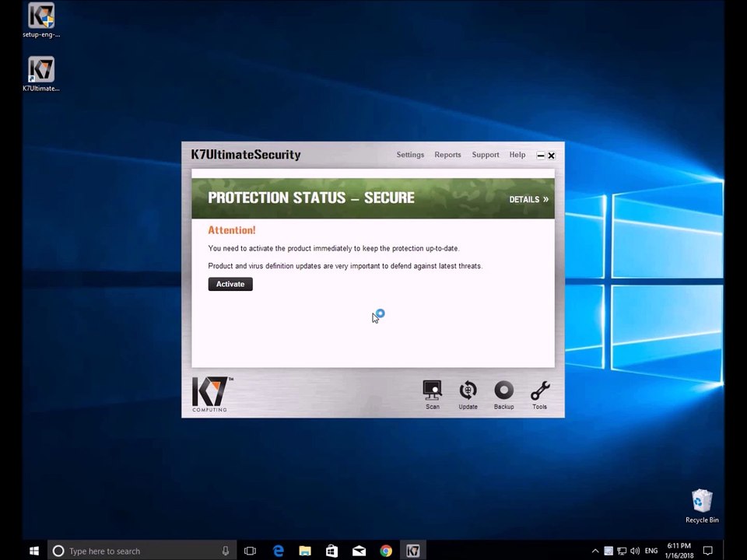This screenshot has height=560, width=747.
Task: Minimize the K7UltimateSecurity window
Action: click(x=541, y=156)
